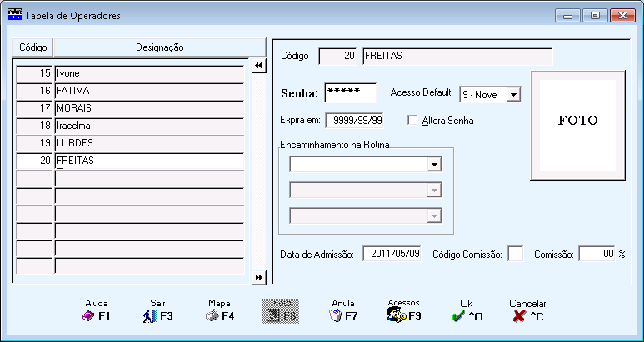
Task: Expand first Encaminhamento na Rotina dropdown
Action: tap(434, 165)
